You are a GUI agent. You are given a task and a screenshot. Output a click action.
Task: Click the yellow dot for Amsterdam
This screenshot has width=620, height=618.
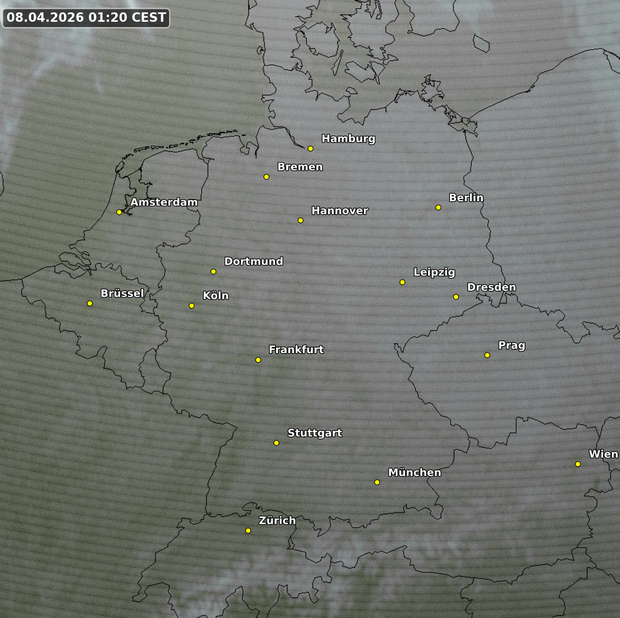pos(119,211)
